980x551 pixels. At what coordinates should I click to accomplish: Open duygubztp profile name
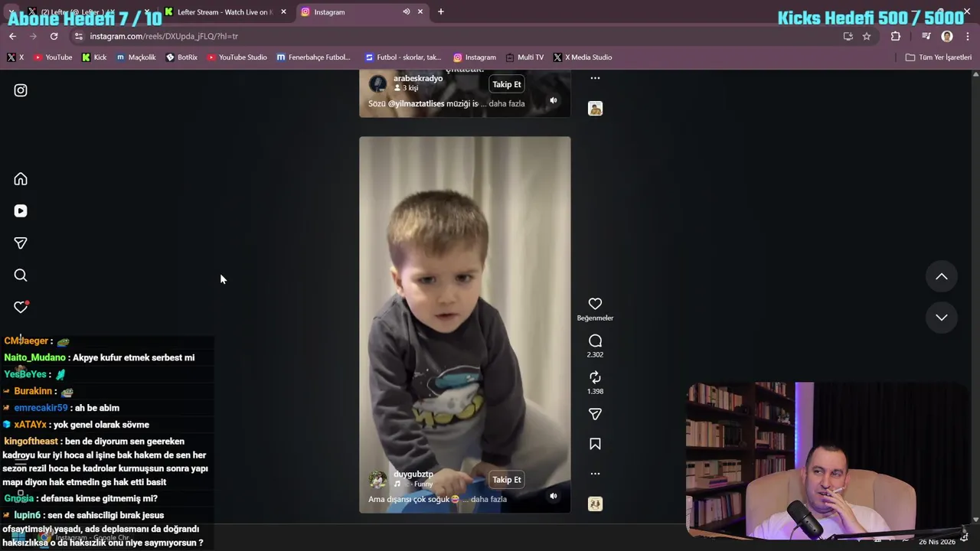pyautogui.click(x=413, y=474)
